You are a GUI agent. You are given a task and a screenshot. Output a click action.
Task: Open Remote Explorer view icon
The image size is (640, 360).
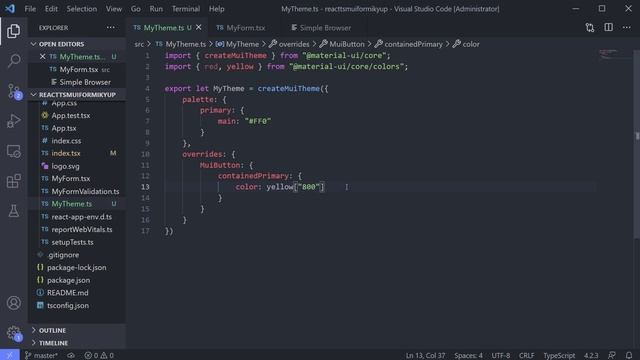coord(13,151)
